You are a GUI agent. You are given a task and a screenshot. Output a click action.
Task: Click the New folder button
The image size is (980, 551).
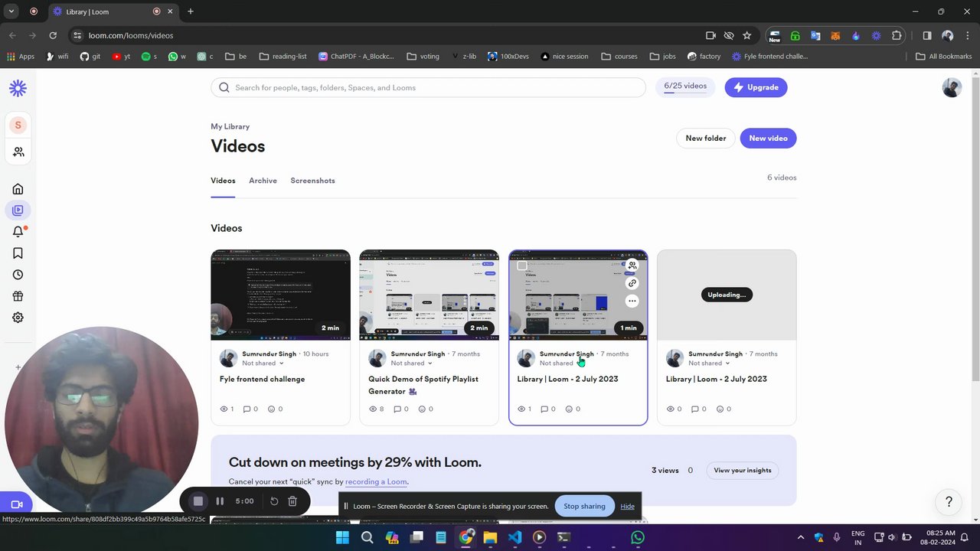pos(706,139)
